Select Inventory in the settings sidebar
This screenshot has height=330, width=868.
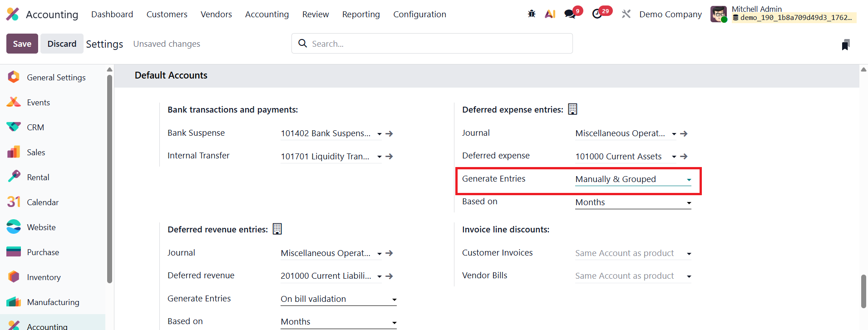click(44, 277)
